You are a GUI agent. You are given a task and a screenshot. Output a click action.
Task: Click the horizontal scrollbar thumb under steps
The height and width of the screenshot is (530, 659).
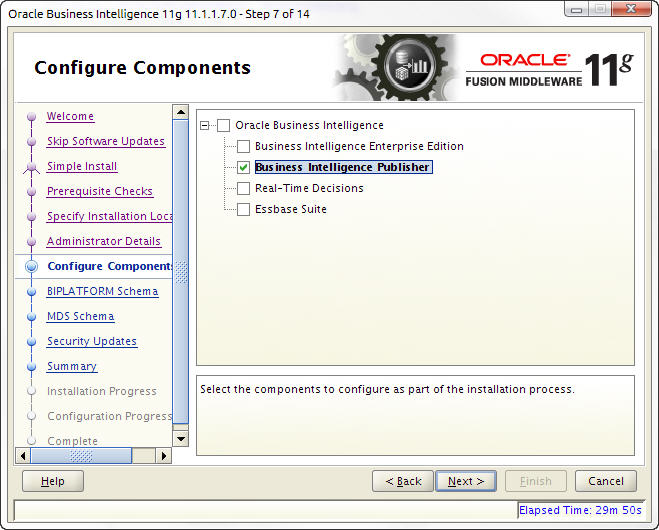pos(81,456)
